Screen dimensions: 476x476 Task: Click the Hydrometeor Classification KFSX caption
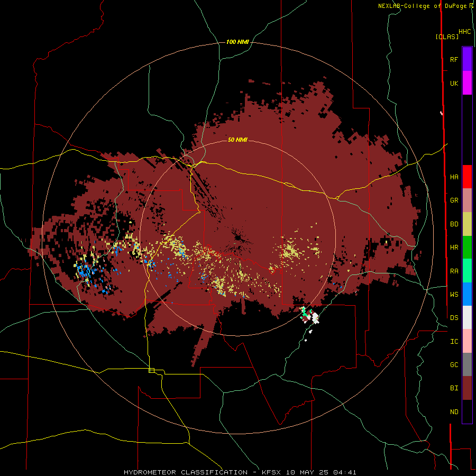click(240, 472)
